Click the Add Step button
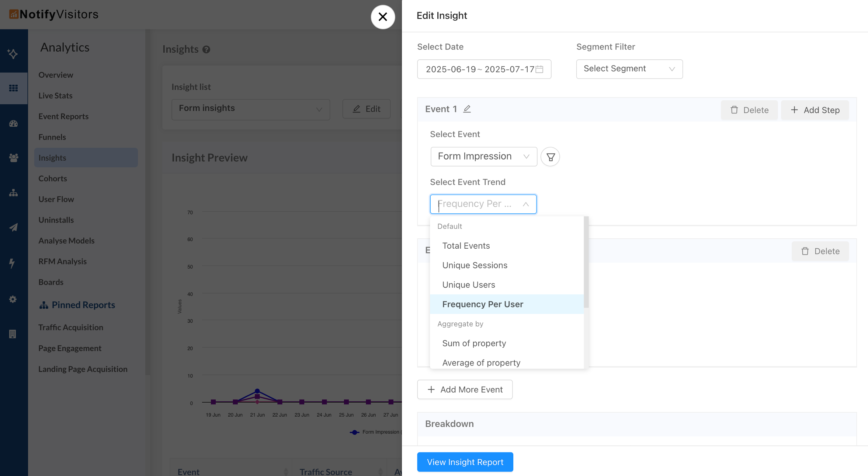 (x=815, y=110)
